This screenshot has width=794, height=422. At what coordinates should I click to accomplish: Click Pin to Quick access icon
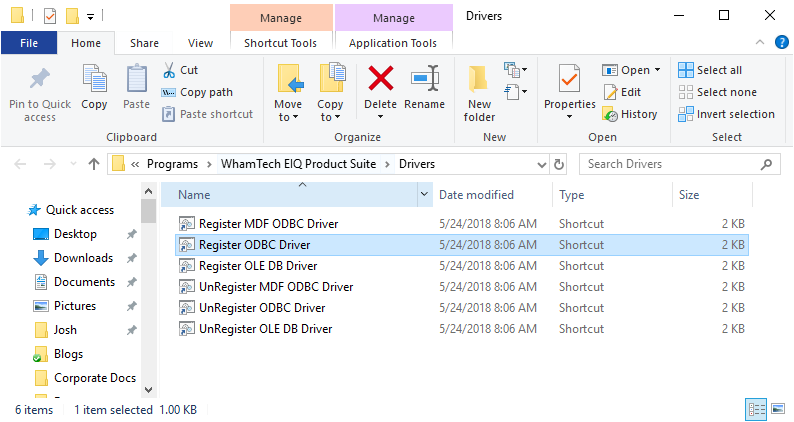(40, 80)
